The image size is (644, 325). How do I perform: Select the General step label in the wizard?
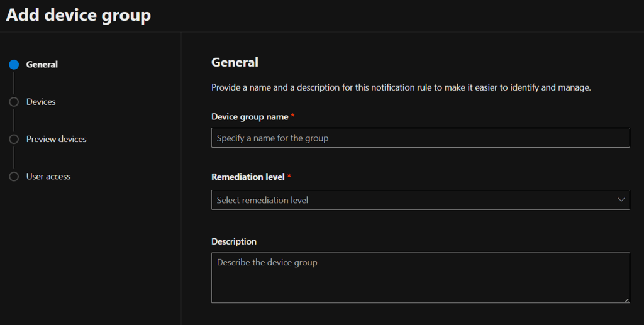pyautogui.click(x=42, y=65)
